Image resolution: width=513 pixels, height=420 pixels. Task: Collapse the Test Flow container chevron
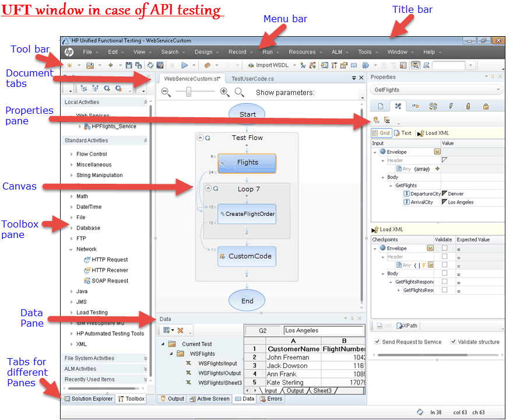[200, 138]
